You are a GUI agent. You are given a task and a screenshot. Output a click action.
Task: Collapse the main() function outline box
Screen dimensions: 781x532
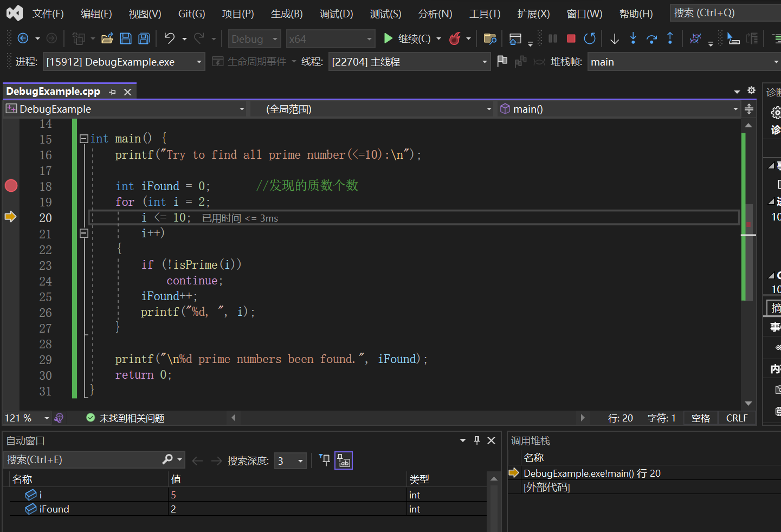click(x=84, y=139)
